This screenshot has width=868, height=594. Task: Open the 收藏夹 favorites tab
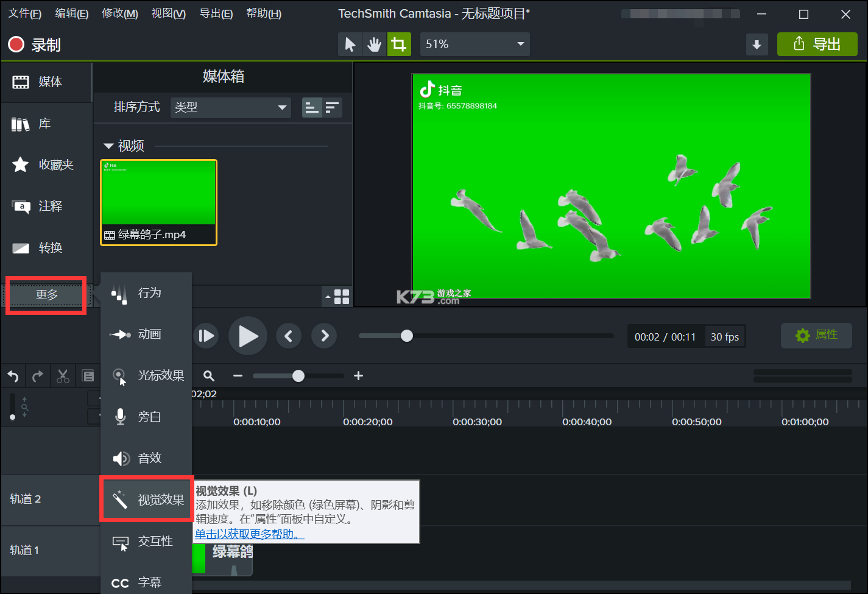tap(46, 164)
